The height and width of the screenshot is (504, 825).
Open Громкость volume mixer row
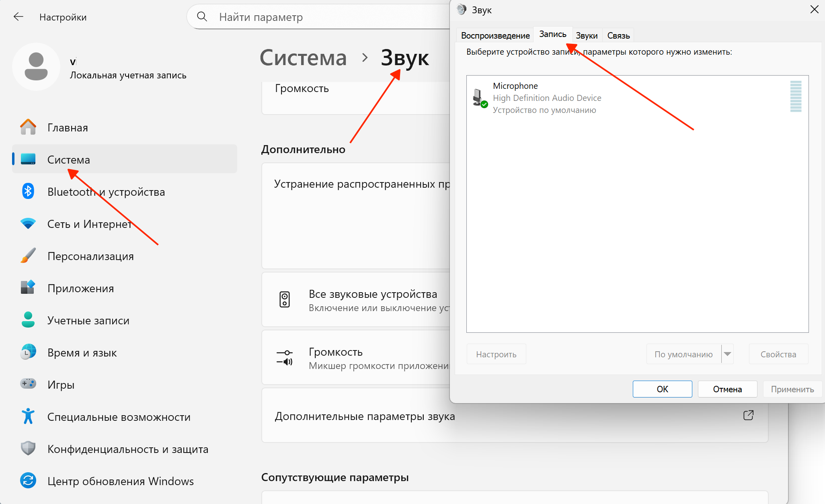[356, 358]
